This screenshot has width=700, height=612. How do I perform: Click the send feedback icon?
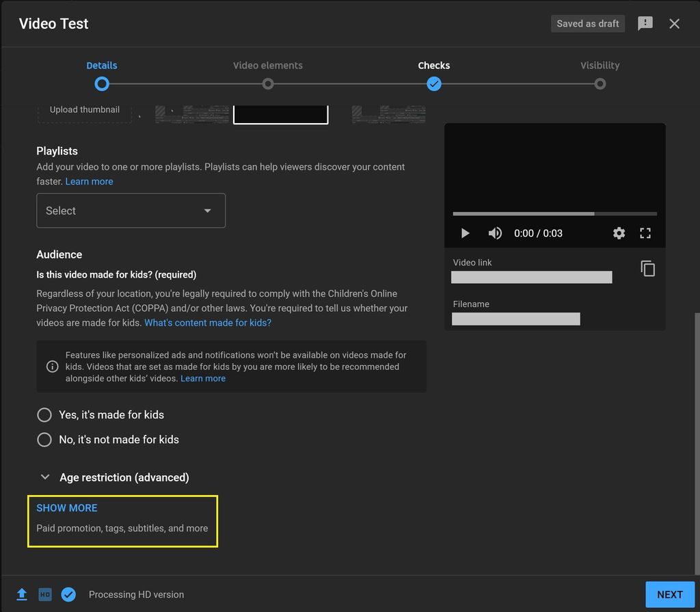click(645, 23)
